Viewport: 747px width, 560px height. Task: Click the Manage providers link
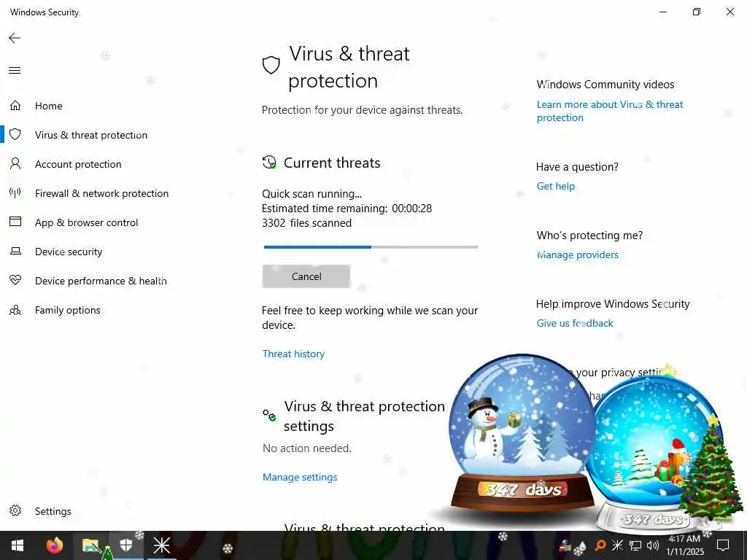[578, 254]
